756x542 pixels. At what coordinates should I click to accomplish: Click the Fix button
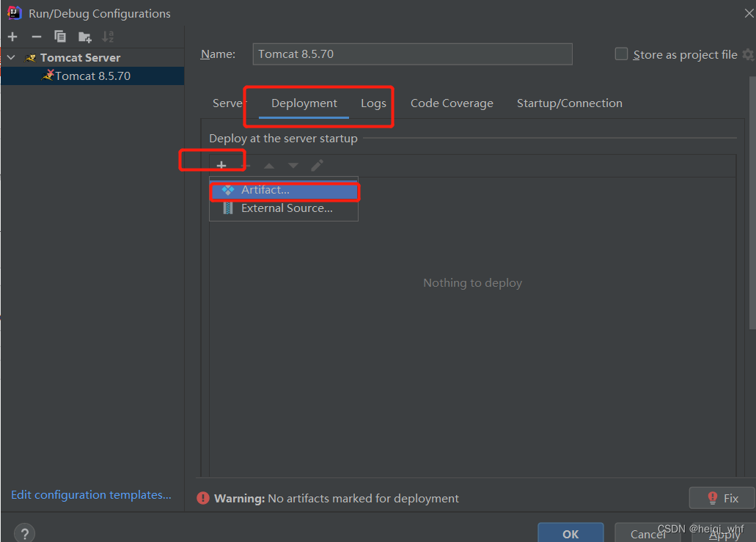coord(722,498)
